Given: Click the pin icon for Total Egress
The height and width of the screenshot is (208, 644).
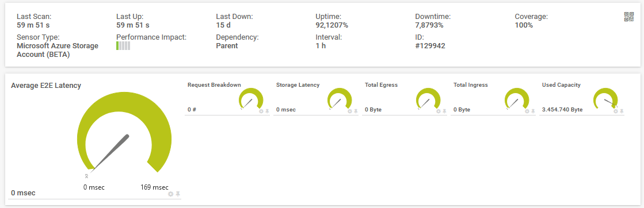Looking at the screenshot, I should [x=444, y=111].
